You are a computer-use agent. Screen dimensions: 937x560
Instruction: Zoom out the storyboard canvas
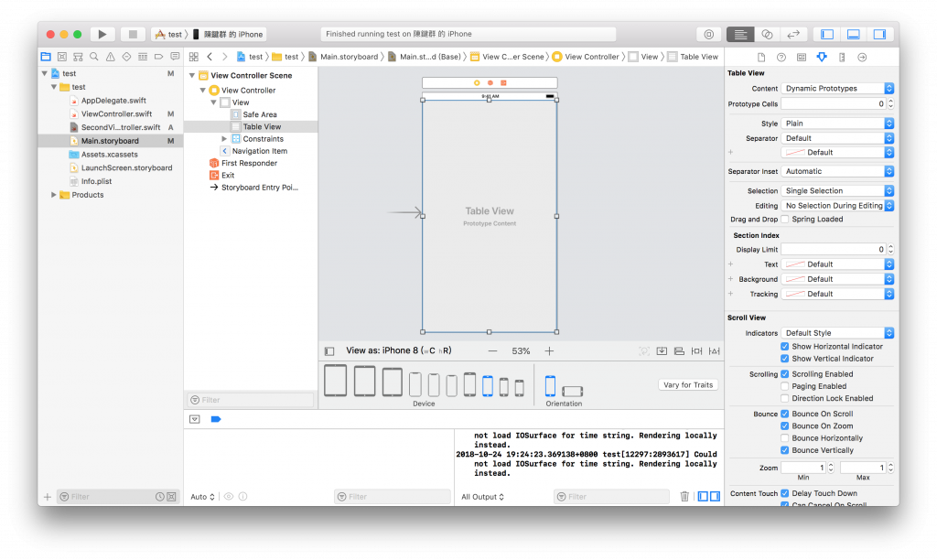click(x=492, y=350)
